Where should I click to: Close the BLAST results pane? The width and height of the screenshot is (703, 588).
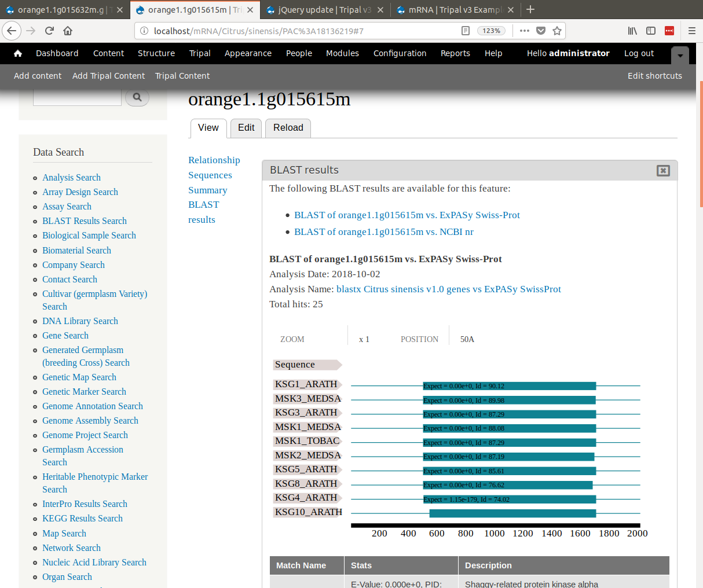pyautogui.click(x=663, y=170)
